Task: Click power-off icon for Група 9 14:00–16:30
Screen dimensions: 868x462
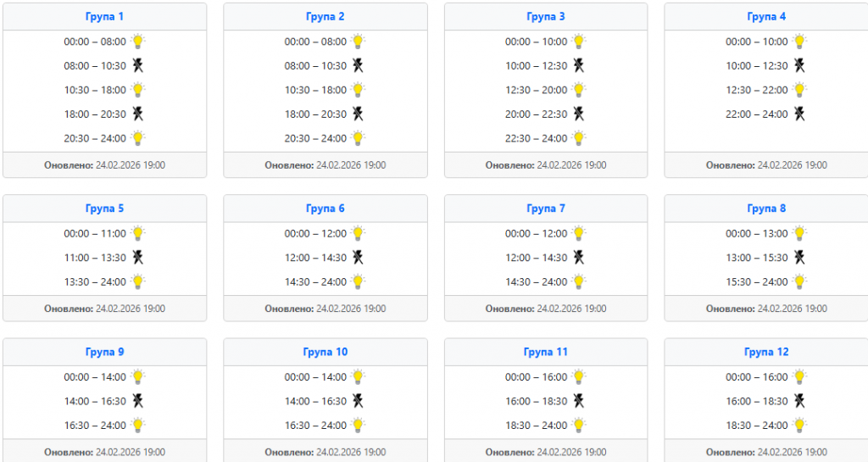Action: 138,401
